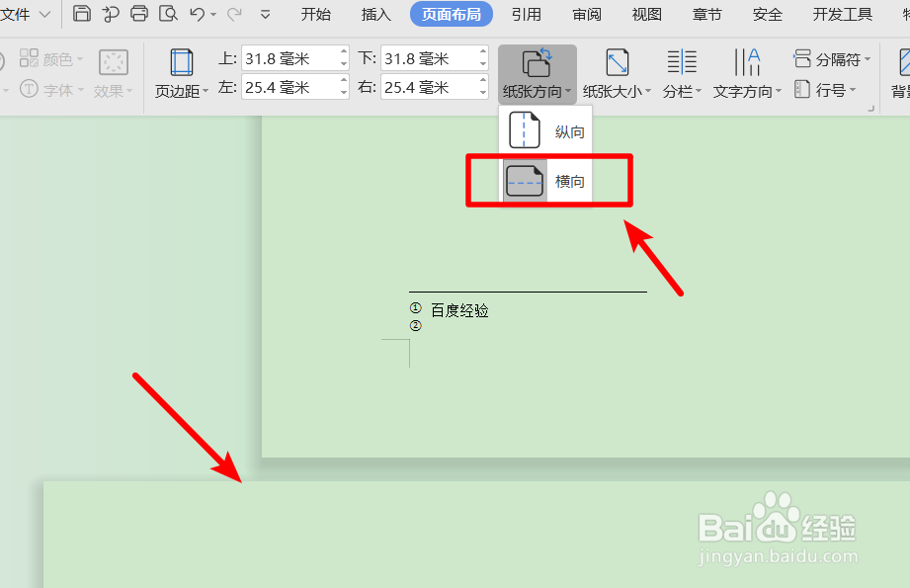Screen dimensions: 910x588
Task: Open the 分栏 columns dropdown
Action: point(682,74)
